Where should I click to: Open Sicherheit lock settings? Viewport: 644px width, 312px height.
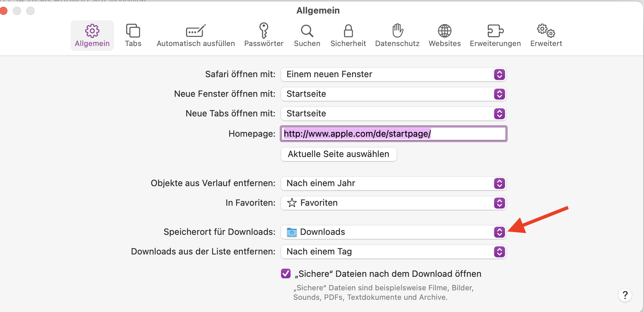[x=348, y=35]
